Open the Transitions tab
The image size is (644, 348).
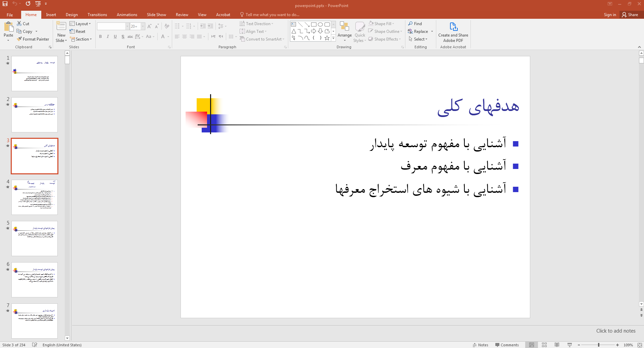pyautogui.click(x=97, y=15)
